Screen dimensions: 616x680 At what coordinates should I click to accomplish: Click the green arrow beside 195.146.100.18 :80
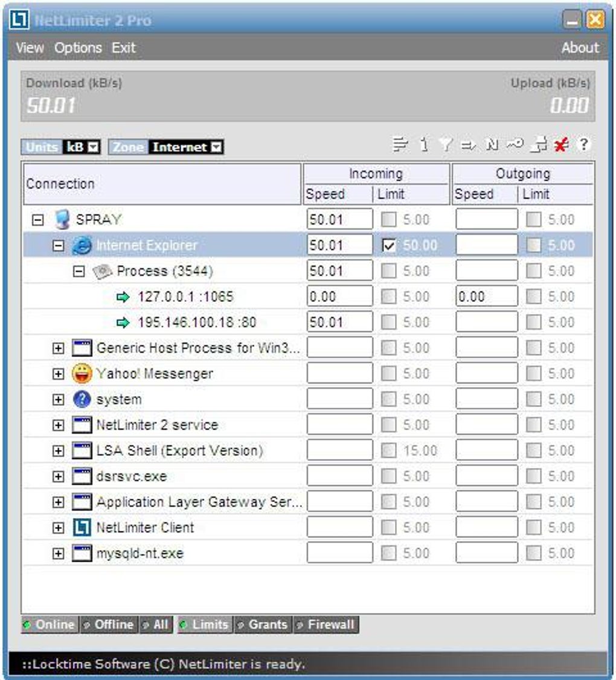click(123, 322)
